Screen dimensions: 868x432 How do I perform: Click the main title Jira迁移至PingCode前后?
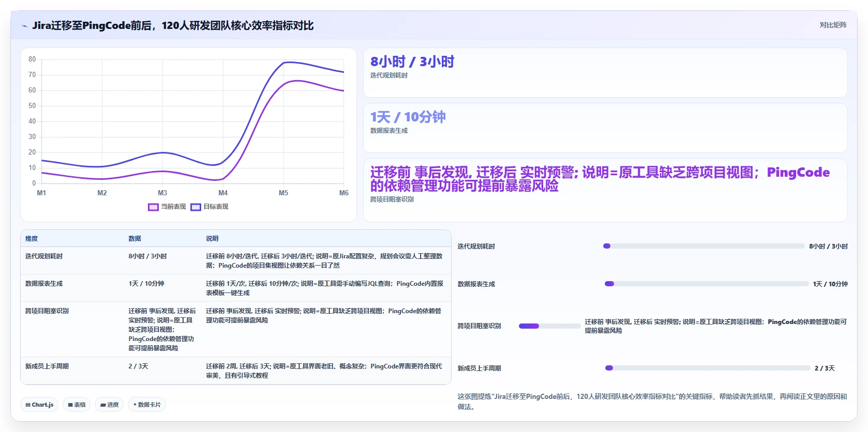click(173, 26)
